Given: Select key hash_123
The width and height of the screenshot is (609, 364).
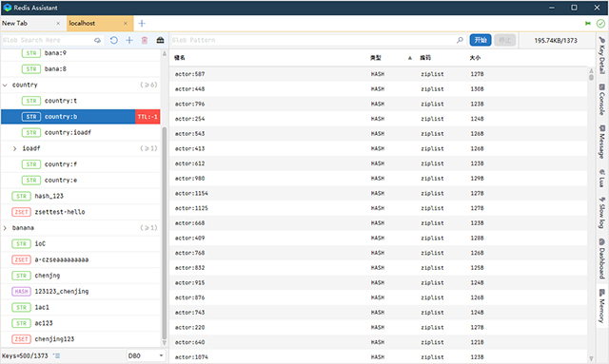Looking at the screenshot, I should tap(80, 197).
